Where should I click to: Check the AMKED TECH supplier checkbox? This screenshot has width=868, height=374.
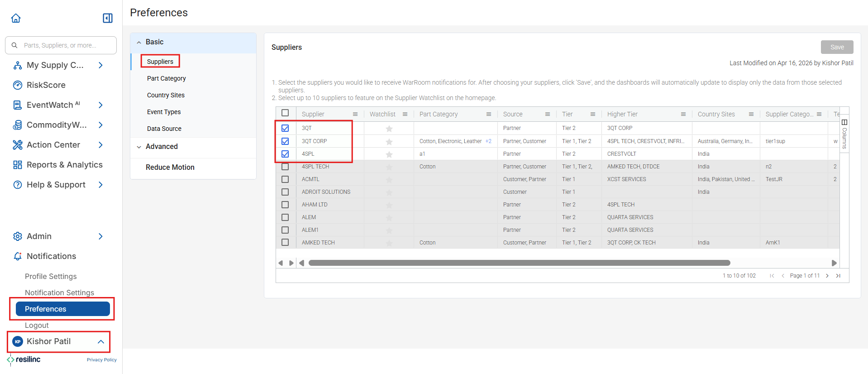click(285, 243)
